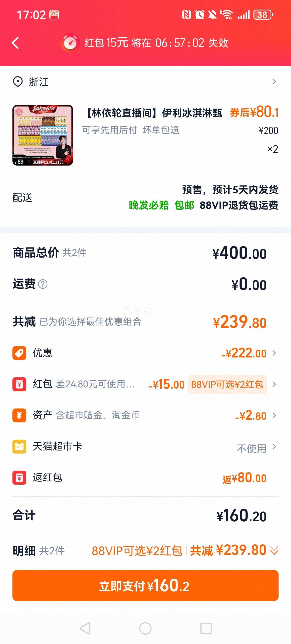This screenshot has height=644, width=291.
Task: Select the 88VIP可选¥2红包 tag
Action: [227, 384]
